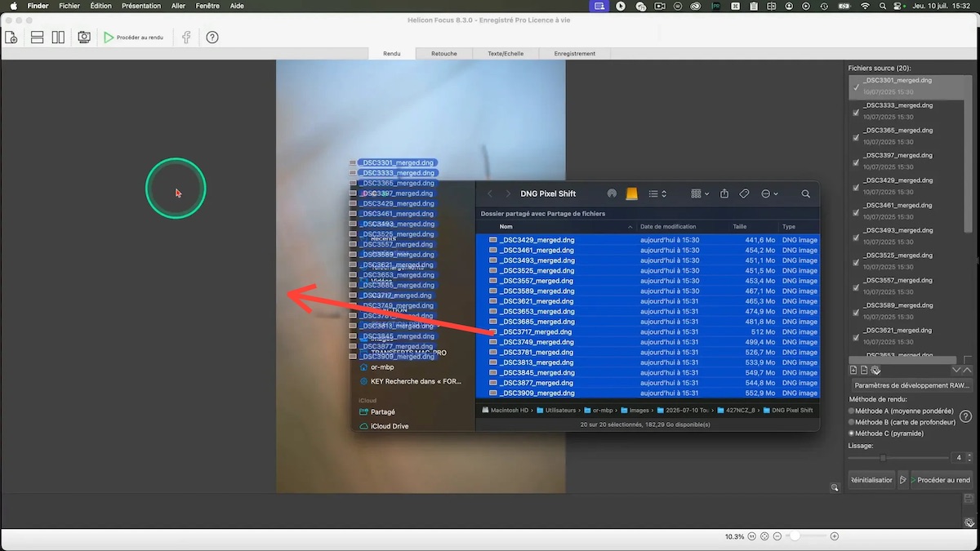Click the remove file icon below source list
980x551 pixels.
tap(864, 371)
